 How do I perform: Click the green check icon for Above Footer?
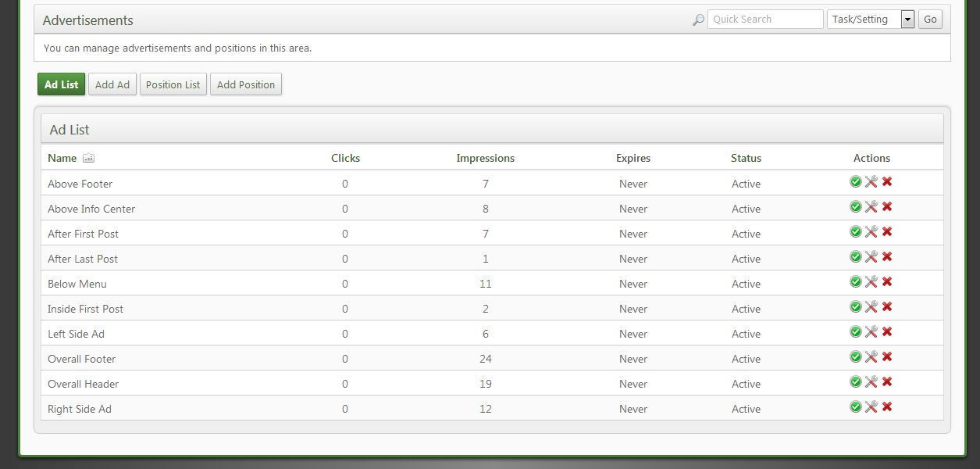(x=855, y=181)
